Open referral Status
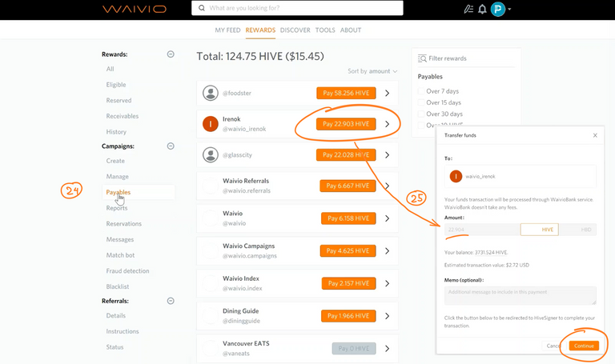 [115, 346]
